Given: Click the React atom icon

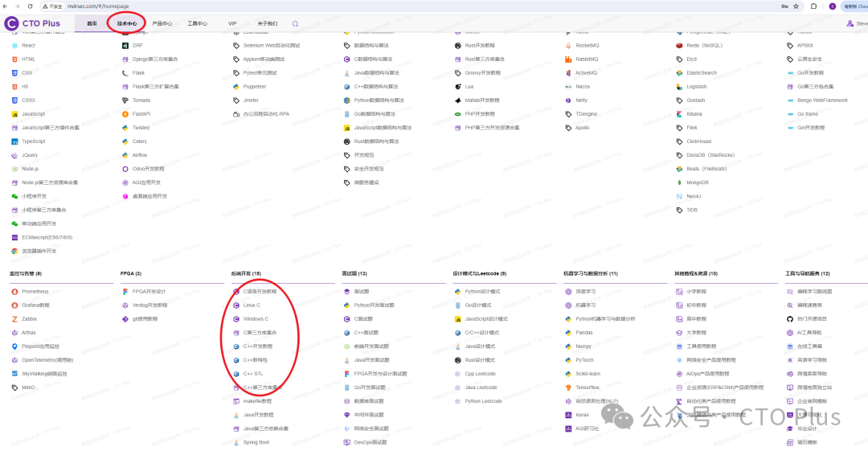Looking at the screenshot, I should click(x=14, y=46).
